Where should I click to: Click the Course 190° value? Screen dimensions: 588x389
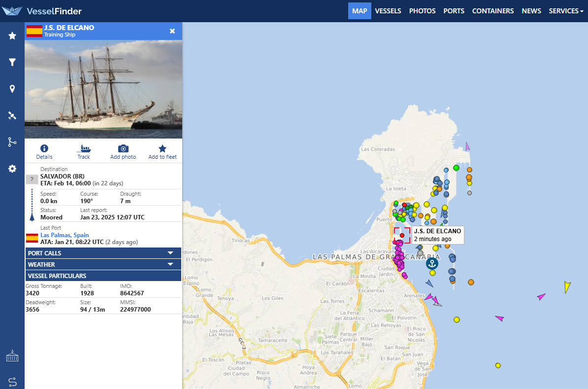86,201
